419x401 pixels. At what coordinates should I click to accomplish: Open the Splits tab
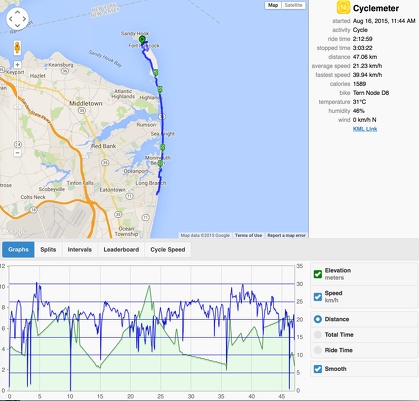pos(48,250)
